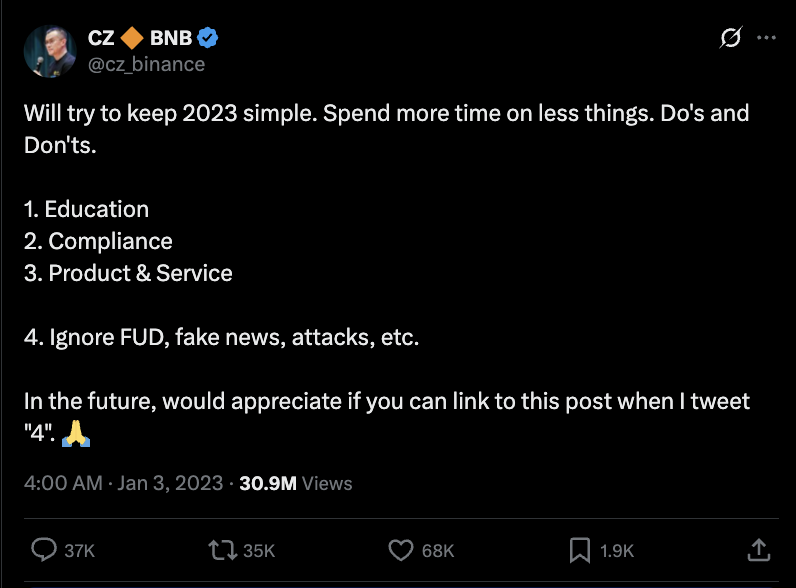Click the Grok icon at top right
Viewport: 796px width, 588px height.
tap(731, 38)
